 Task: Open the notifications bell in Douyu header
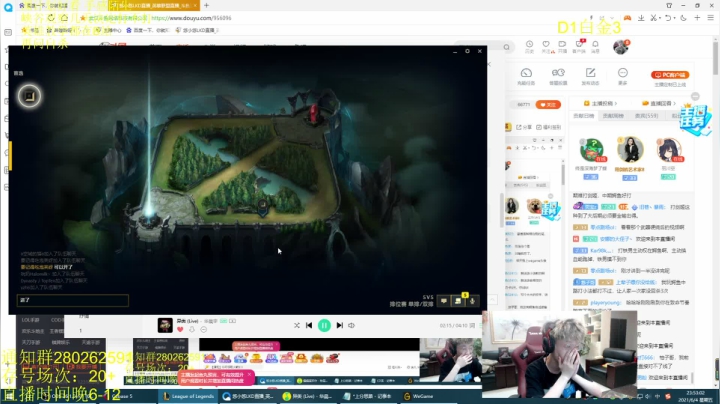pyautogui.click(x=596, y=46)
